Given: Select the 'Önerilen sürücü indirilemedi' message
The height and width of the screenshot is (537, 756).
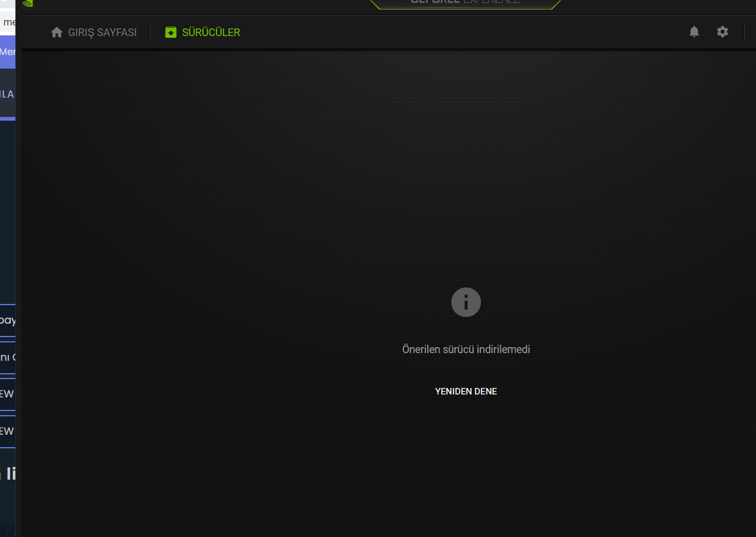Looking at the screenshot, I should pyautogui.click(x=466, y=350).
